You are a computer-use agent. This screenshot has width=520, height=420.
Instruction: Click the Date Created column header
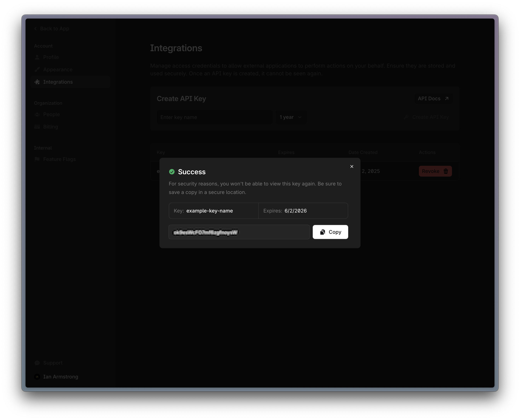tap(363, 152)
